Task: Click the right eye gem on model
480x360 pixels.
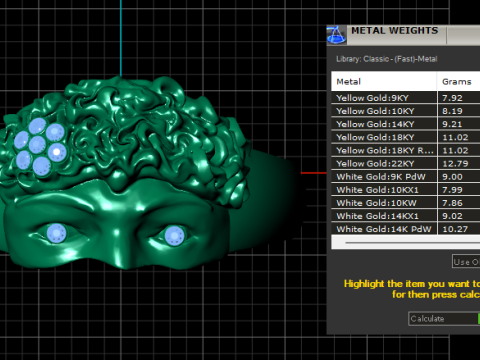Action: pos(174,235)
